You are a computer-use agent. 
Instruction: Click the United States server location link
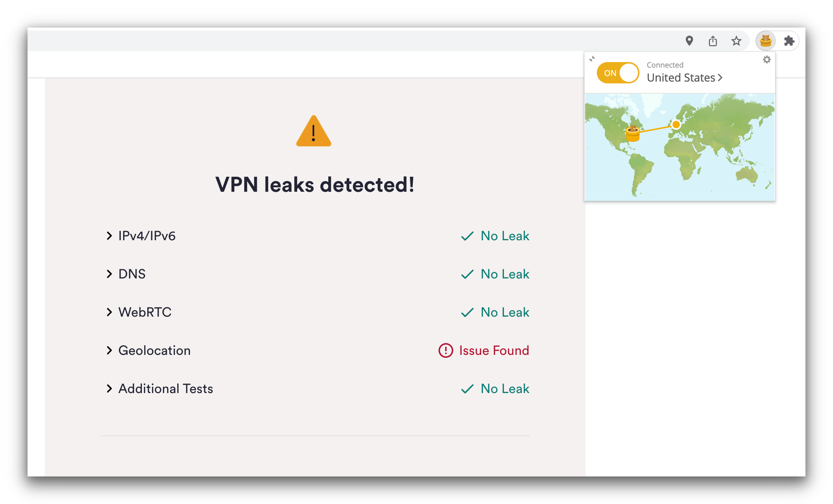point(685,77)
